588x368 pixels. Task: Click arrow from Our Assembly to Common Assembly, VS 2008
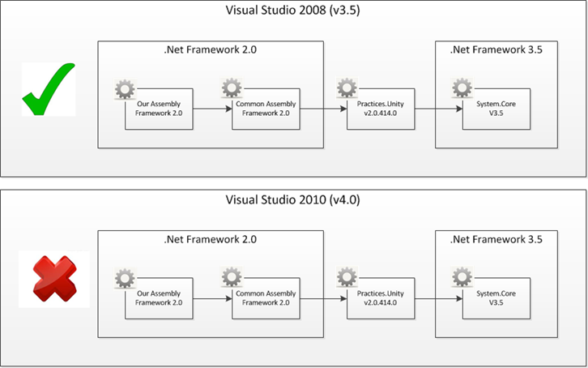214,113
